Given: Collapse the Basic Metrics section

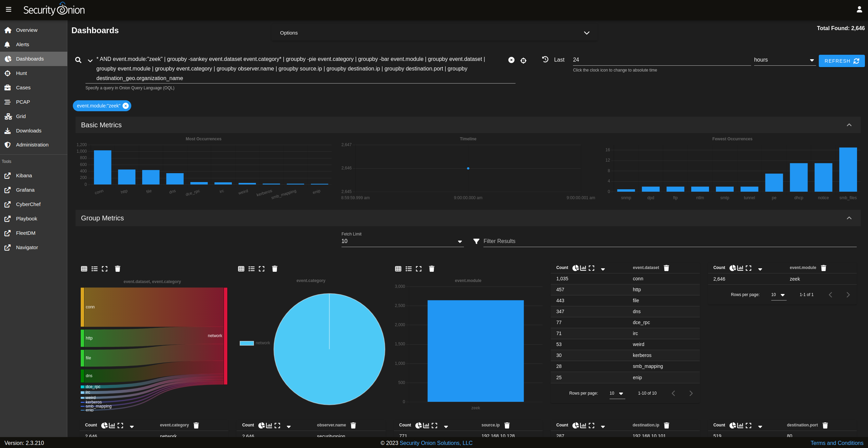Looking at the screenshot, I should coord(849,125).
